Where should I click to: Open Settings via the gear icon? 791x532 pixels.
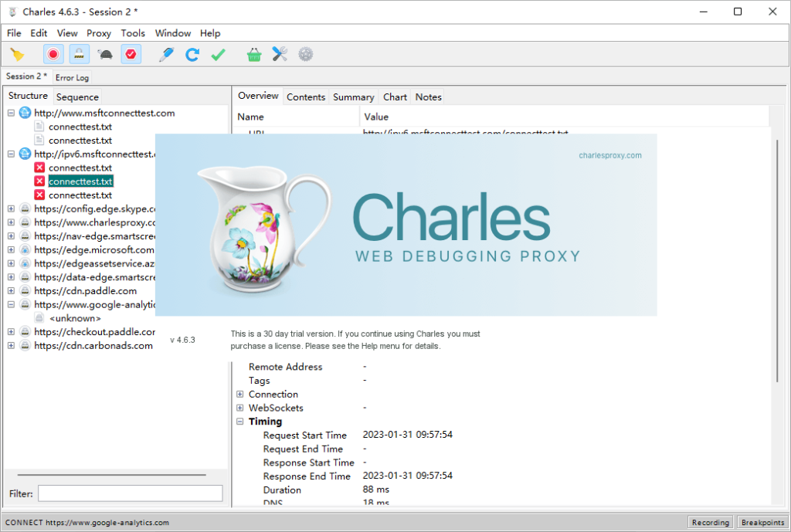(x=305, y=54)
